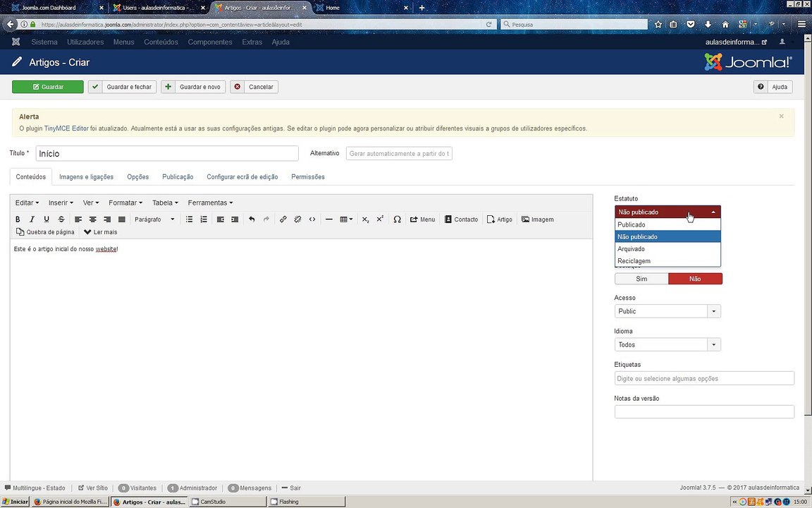Open the Conteúdos top menu
This screenshot has width=812, height=508.
(161, 42)
